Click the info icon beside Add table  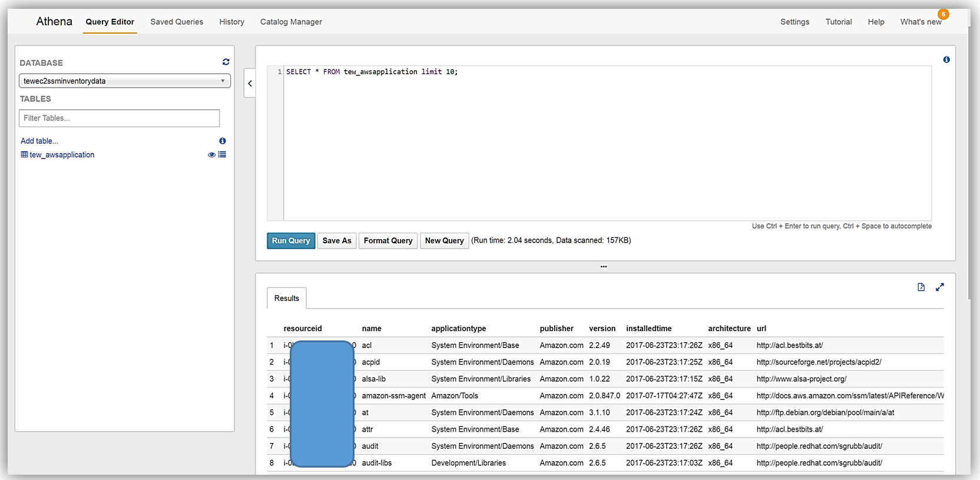(x=223, y=141)
